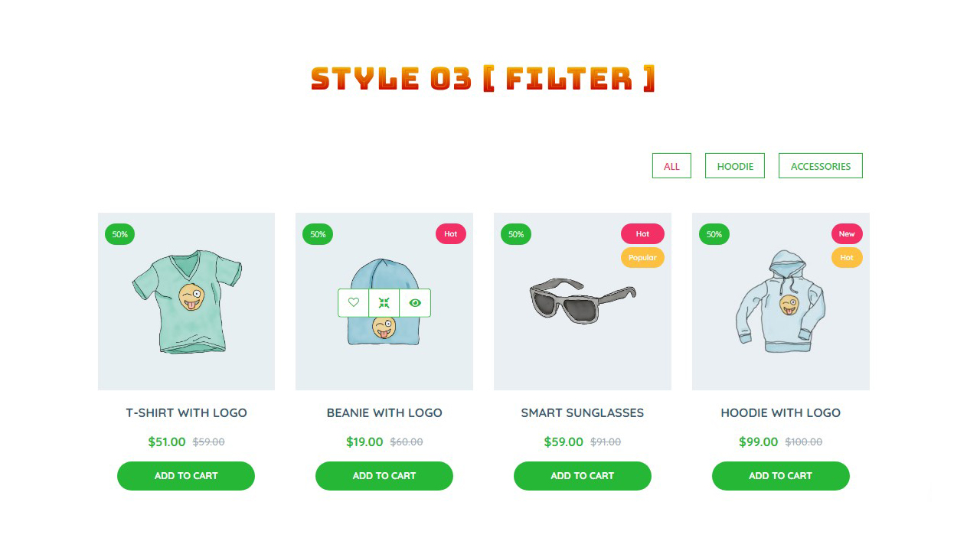980x551 pixels.
Task: Open quick view with the eye icon
Action: tap(415, 303)
